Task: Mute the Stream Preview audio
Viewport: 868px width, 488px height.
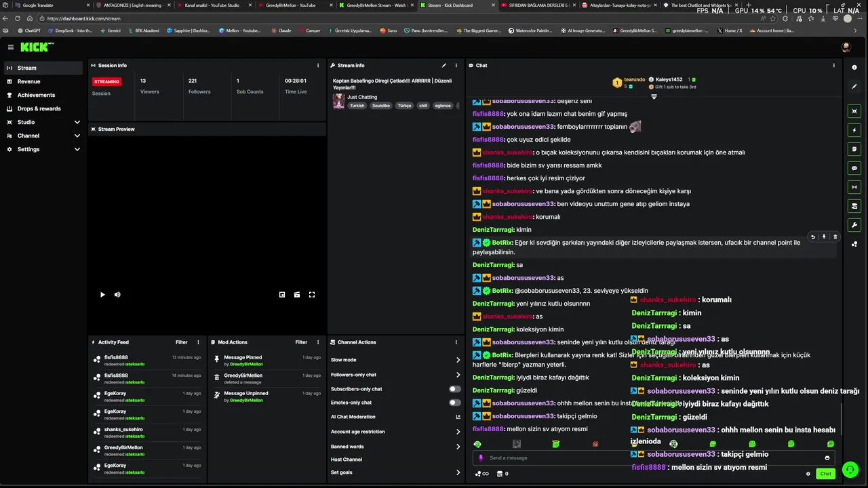Action: 117,295
